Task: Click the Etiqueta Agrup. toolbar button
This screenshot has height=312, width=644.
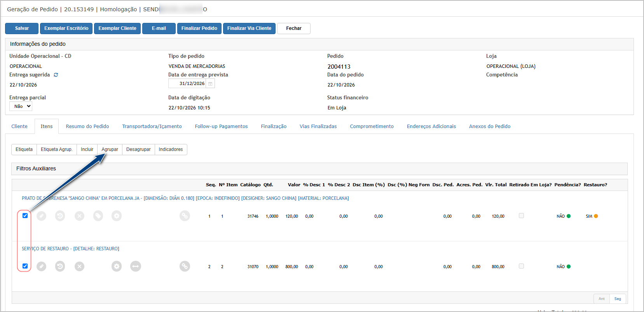Action: (57, 149)
